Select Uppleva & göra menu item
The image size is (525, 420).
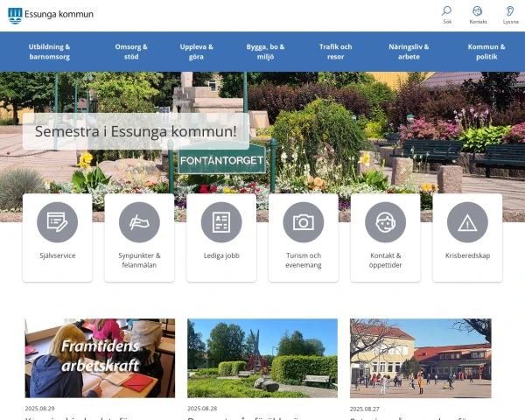pos(196,52)
